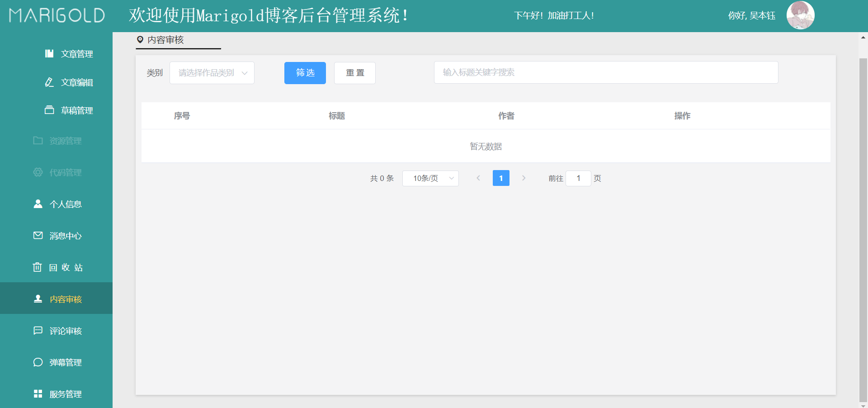Select the 文章管理 sidebar icon
The width and height of the screenshot is (868, 408).
50,53
